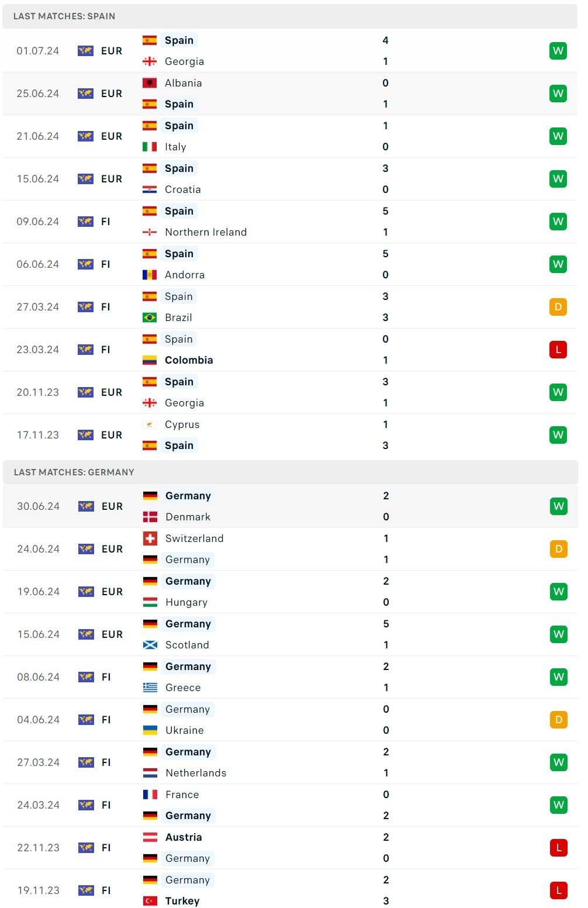Click the Cyprus flag icon
Screen dimensions: 588x908
[x=150, y=424]
